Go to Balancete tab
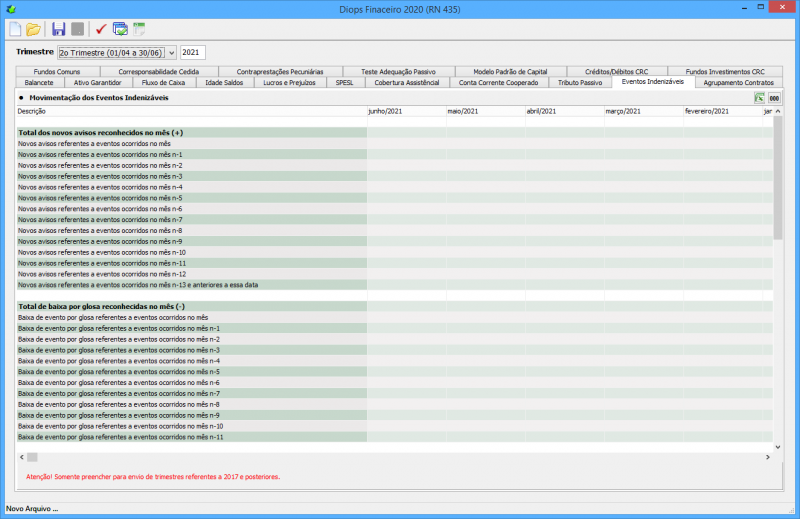Screen dimensions: 800x519 39,83
